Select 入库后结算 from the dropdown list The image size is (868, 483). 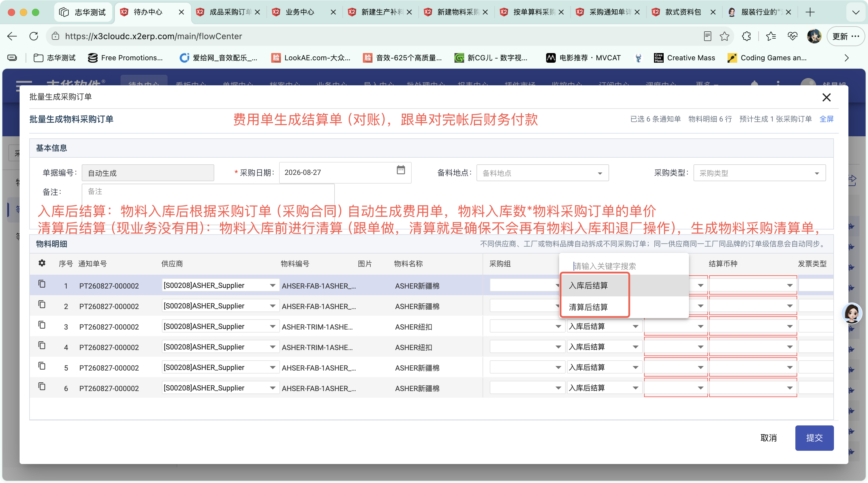tap(624, 286)
